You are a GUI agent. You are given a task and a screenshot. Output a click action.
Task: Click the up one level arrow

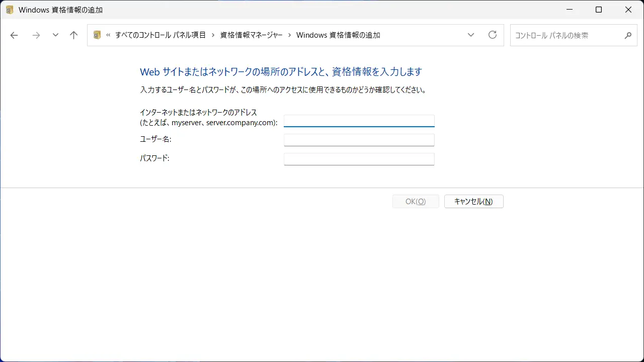pyautogui.click(x=73, y=35)
